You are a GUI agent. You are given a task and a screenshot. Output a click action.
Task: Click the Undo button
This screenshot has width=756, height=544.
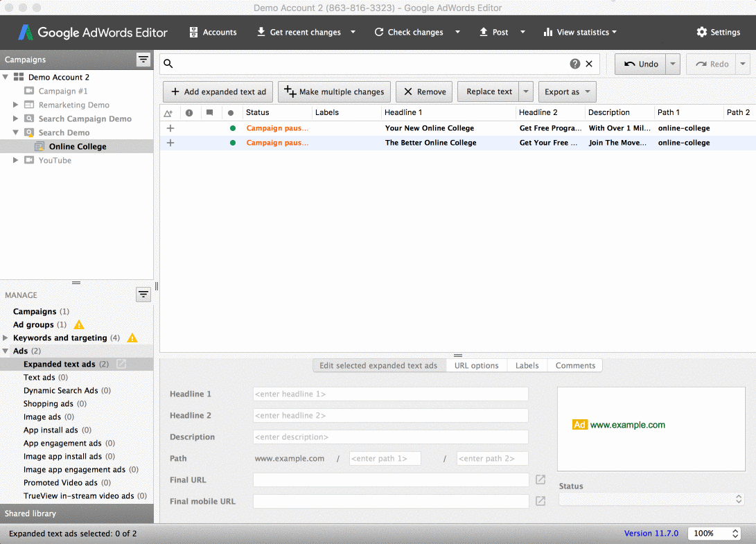640,64
